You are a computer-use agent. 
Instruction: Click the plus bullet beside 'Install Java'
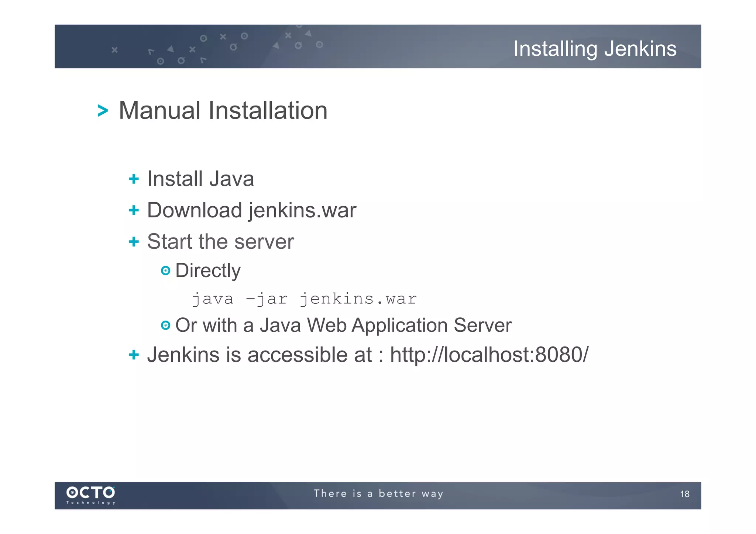coord(134,179)
